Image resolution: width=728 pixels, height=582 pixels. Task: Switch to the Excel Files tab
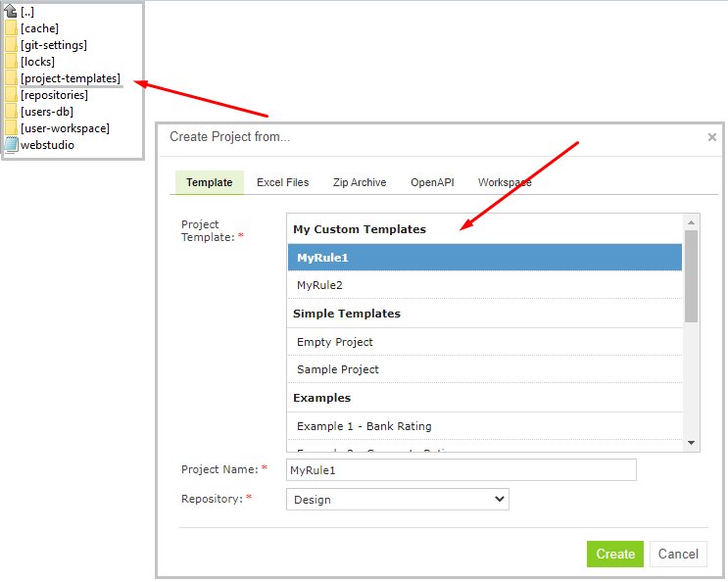(x=282, y=182)
